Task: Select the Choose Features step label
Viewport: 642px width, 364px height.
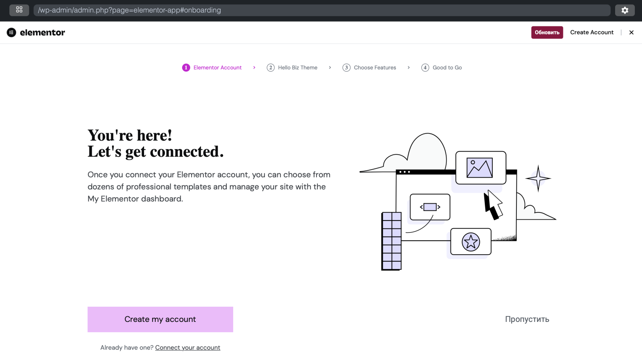Action: point(375,68)
